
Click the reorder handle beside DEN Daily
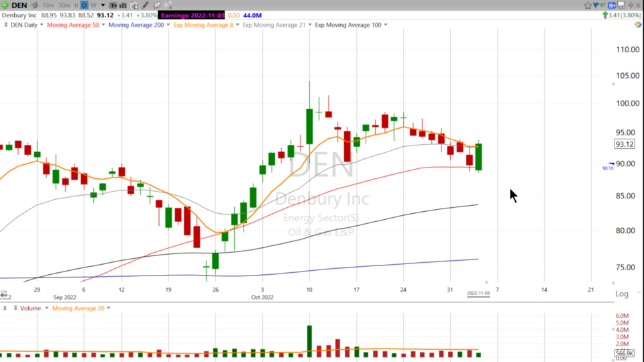6,25
